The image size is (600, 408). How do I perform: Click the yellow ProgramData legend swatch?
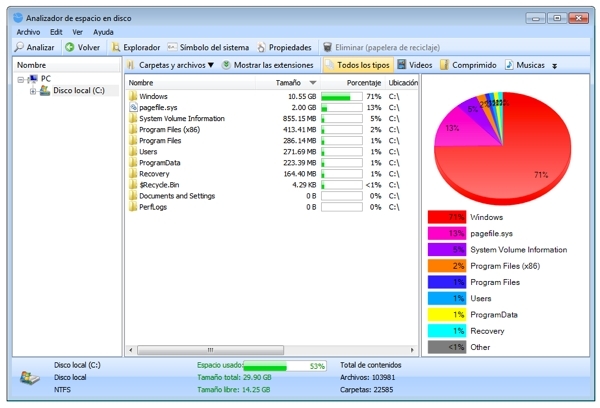coord(447,315)
